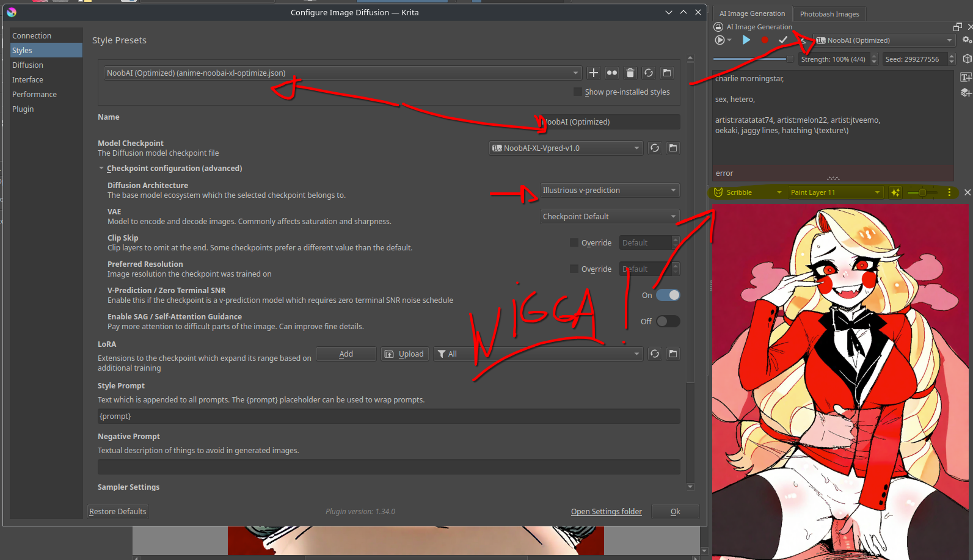Open the Paint Layer 11 dropdown
This screenshot has width=973, height=560.
(x=836, y=192)
